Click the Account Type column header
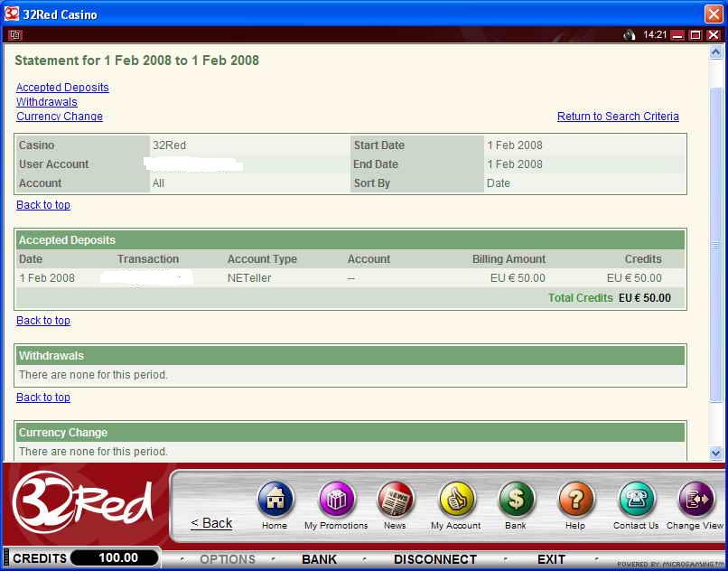728x571 pixels. point(262,258)
